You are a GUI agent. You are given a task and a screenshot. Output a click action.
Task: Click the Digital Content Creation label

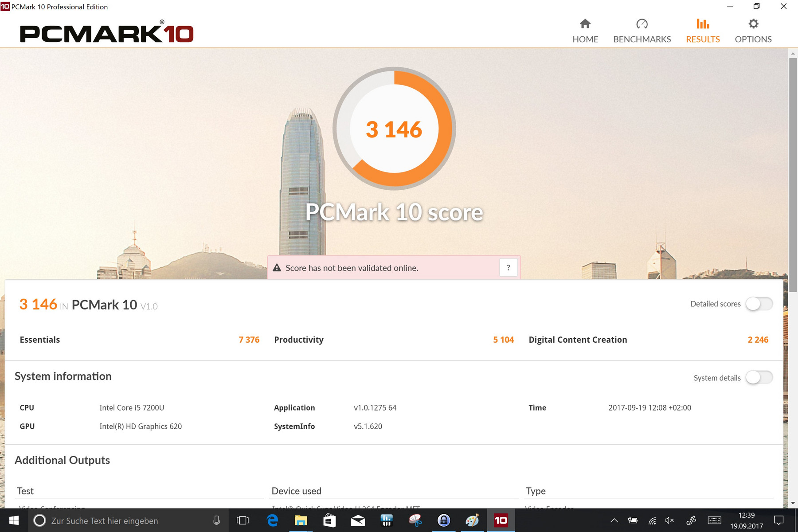point(578,340)
